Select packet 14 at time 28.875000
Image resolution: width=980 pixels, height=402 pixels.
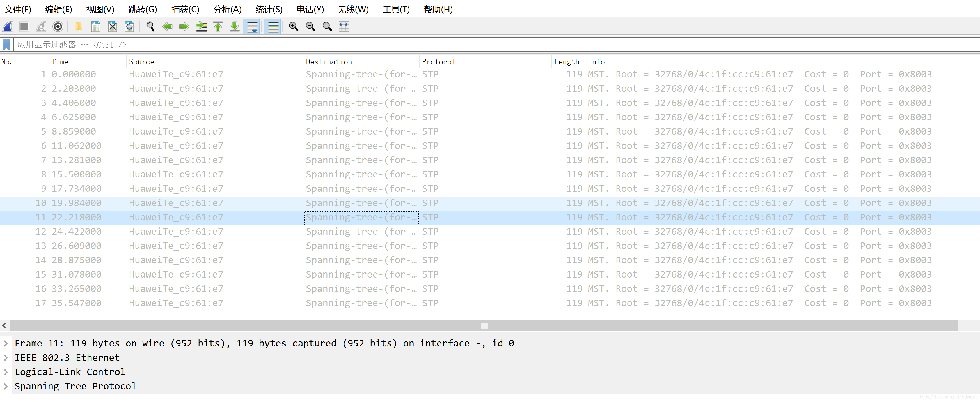coord(490,260)
